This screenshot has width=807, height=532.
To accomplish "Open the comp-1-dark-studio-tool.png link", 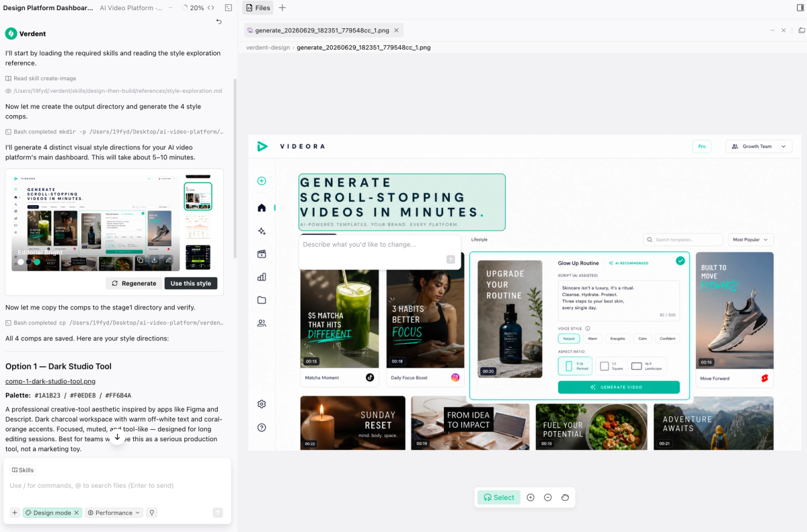I will tap(50, 381).
